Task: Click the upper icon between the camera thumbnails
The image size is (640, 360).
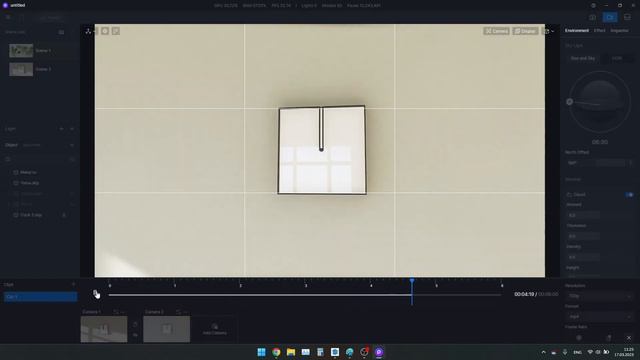Action: tap(135, 324)
